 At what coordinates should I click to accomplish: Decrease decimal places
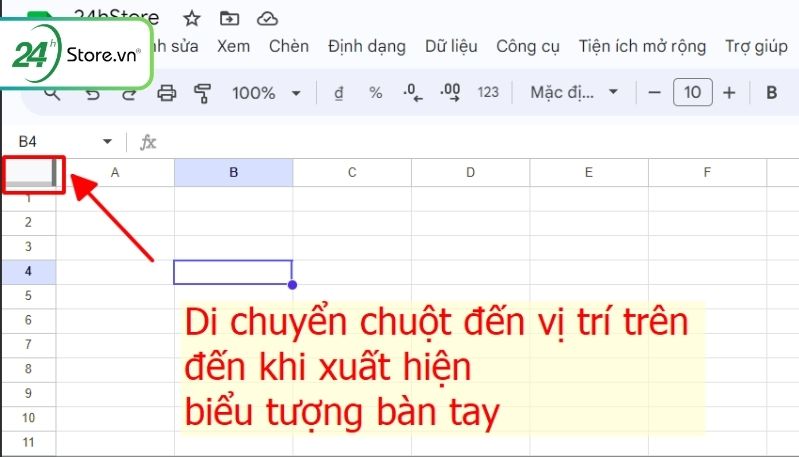click(413, 93)
